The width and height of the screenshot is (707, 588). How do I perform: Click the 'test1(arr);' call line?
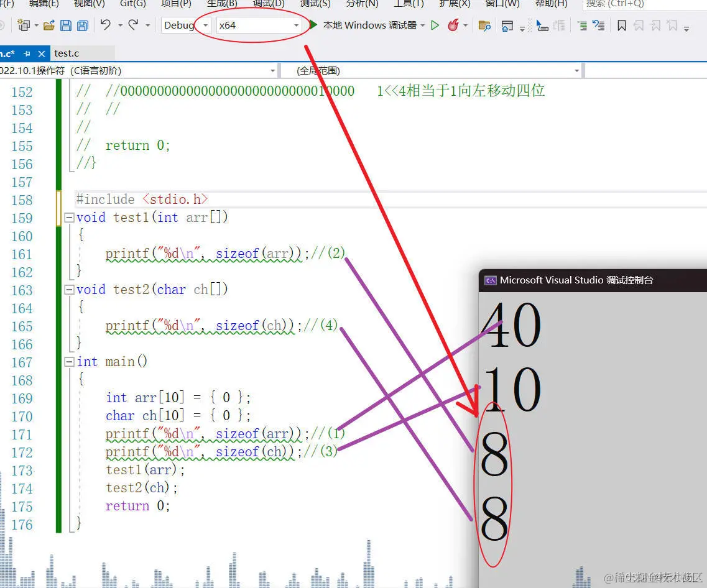point(145,469)
